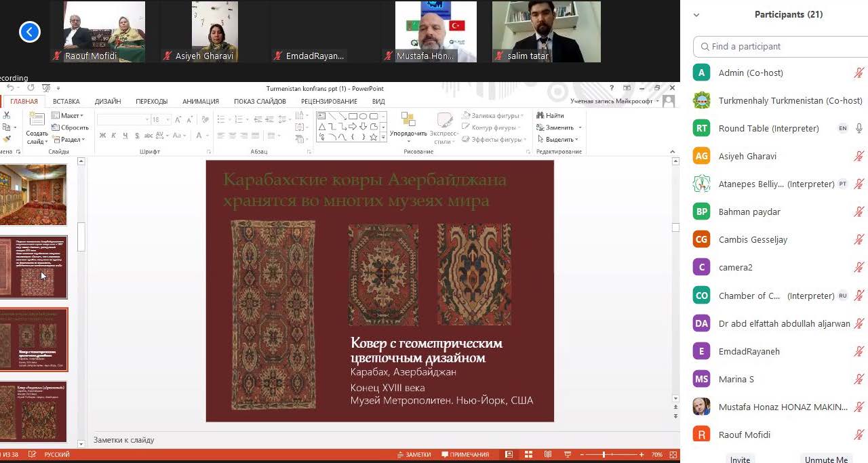
Task: Click Найти (Find) in editing group
Action: point(550,115)
